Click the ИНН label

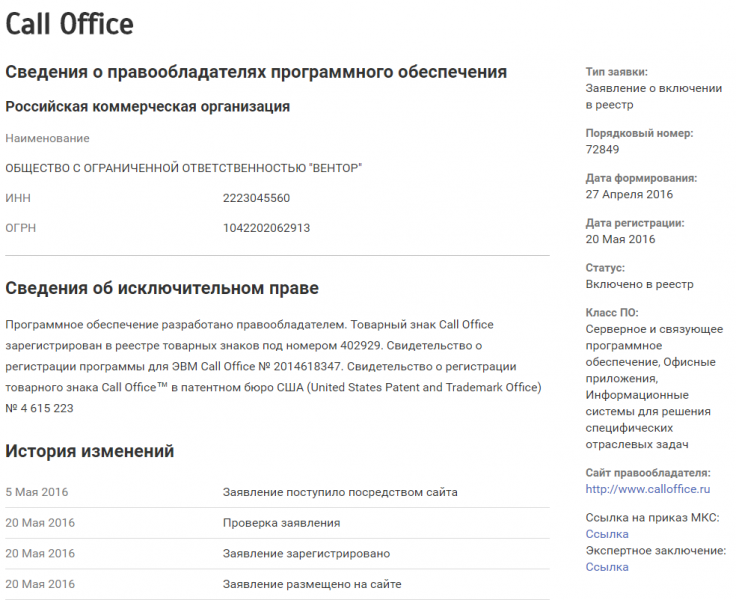coord(18,198)
